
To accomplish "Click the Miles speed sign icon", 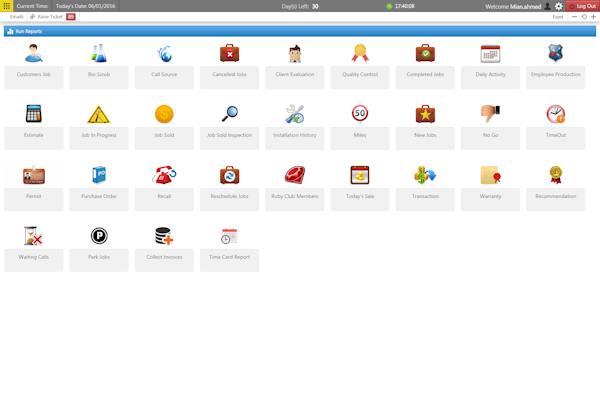I will click(x=360, y=114).
